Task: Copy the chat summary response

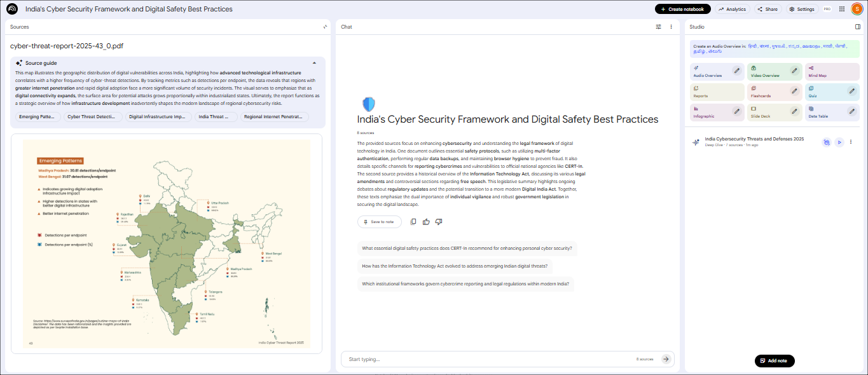Action: (413, 222)
